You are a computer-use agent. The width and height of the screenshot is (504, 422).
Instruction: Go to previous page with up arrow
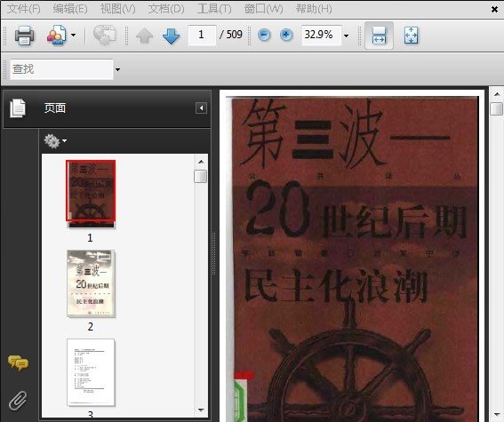[x=144, y=36]
